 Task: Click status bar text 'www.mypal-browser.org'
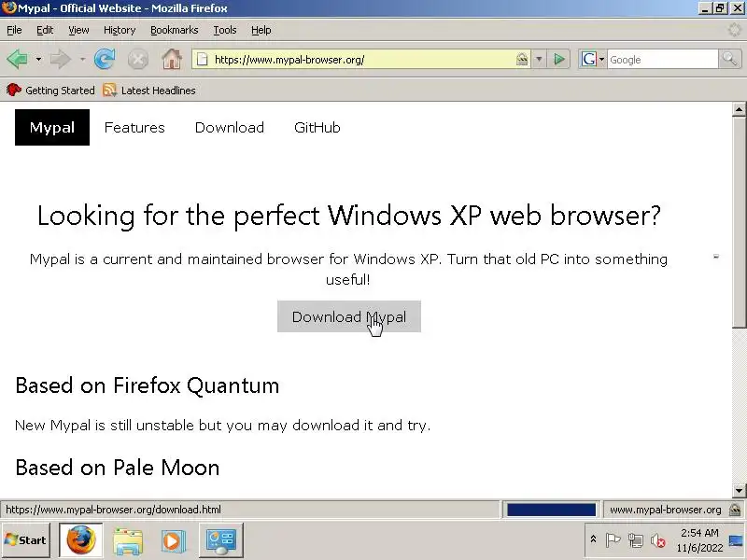click(x=665, y=510)
